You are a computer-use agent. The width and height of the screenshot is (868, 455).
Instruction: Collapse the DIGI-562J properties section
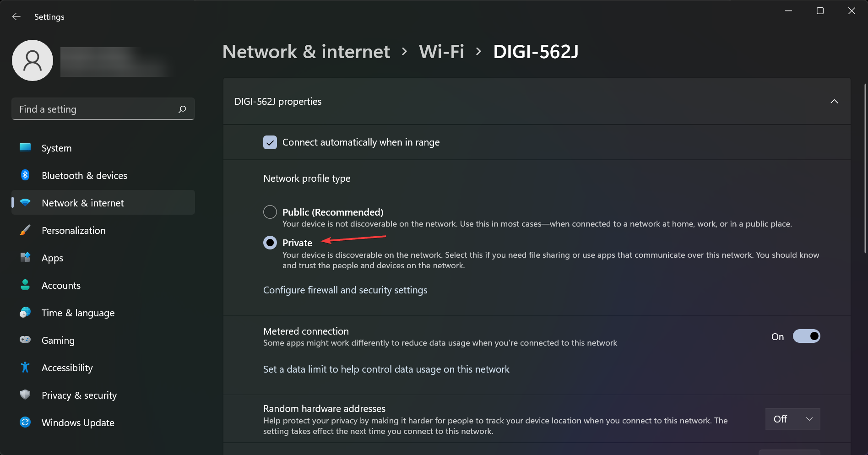834,101
